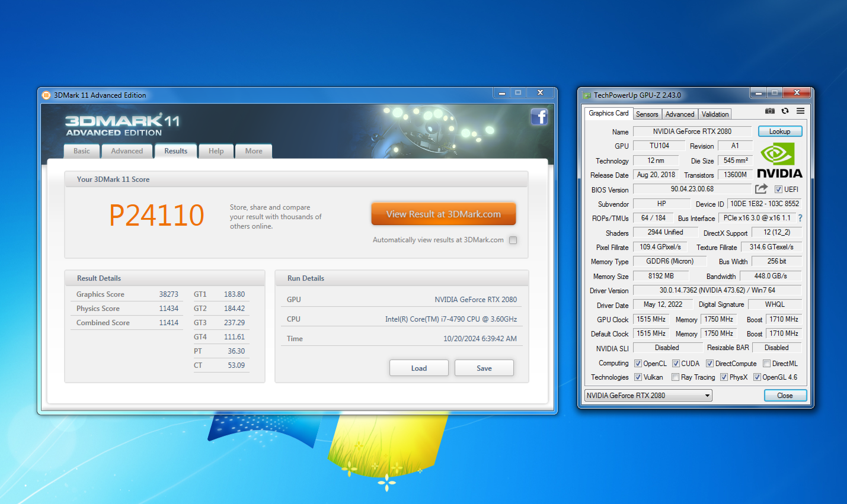The height and width of the screenshot is (504, 847).
Task: Open the Facebook icon in 3DMark
Action: 539,117
